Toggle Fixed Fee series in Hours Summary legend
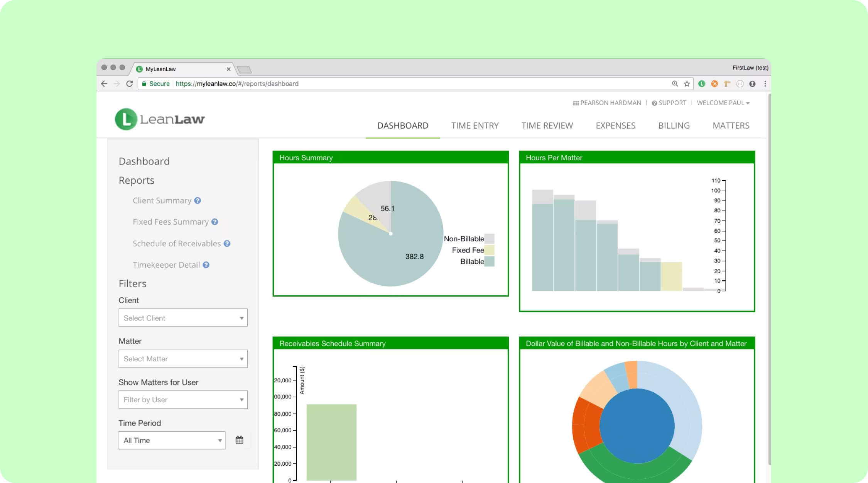 click(x=468, y=250)
